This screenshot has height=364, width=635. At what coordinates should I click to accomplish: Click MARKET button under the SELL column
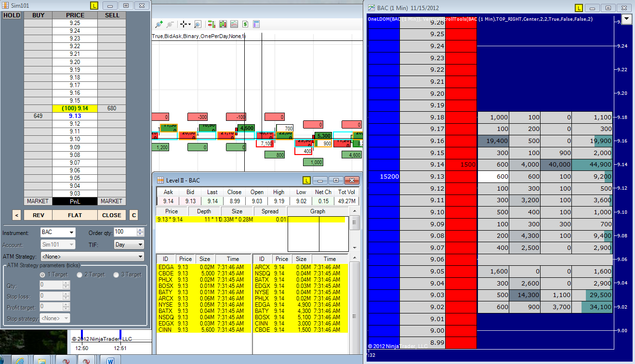point(111,201)
